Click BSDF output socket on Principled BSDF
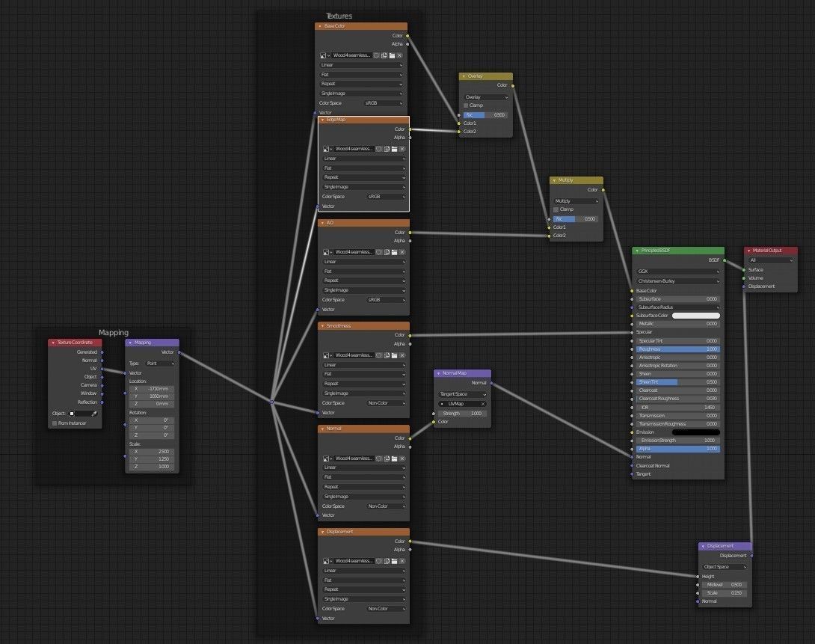This screenshot has width=815, height=644. (x=725, y=260)
